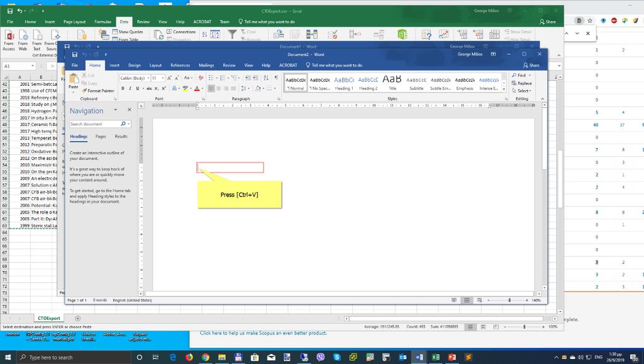Click Replace in the Editing group
This screenshot has height=364, width=644.
(521, 83)
